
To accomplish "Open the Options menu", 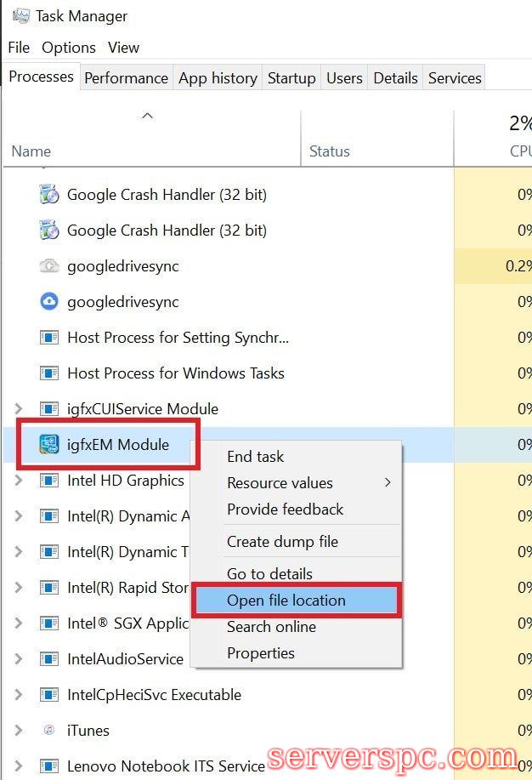I will coord(68,48).
